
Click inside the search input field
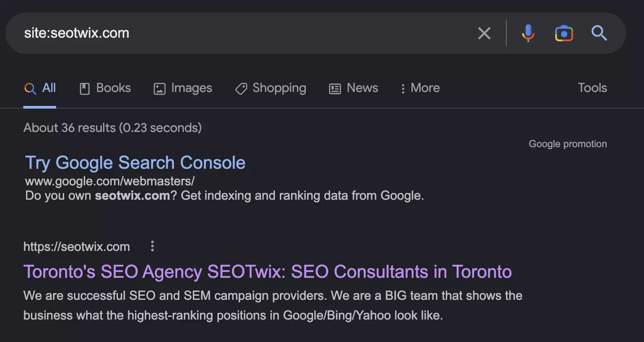[x=224, y=33]
